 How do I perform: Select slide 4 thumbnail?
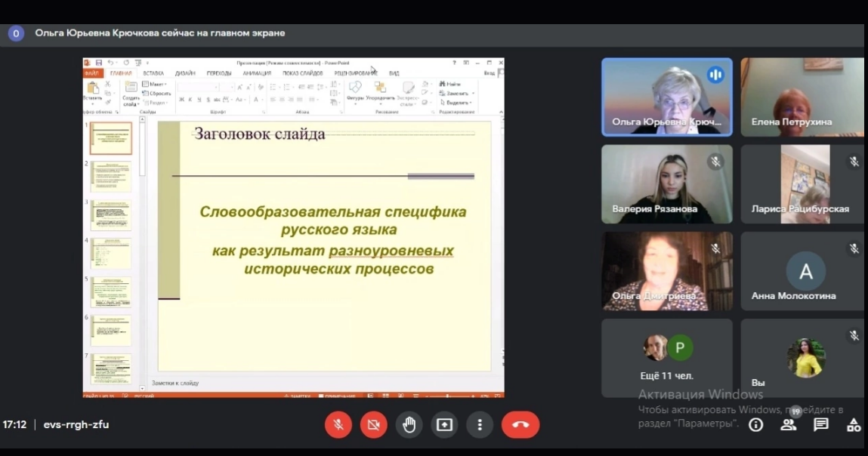click(111, 254)
